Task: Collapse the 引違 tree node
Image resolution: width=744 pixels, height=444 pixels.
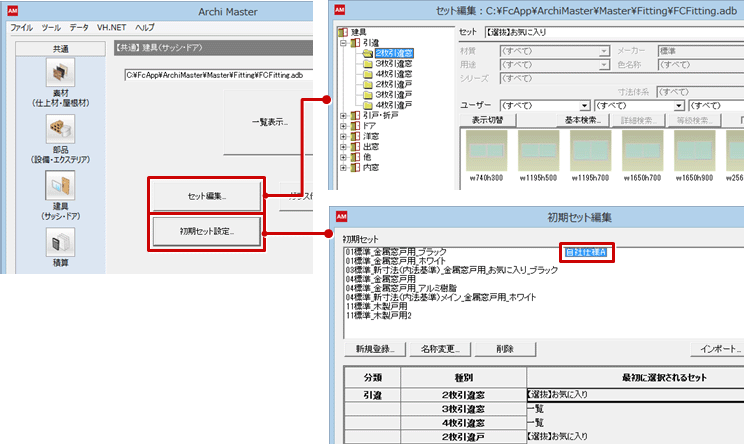Action: tap(343, 43)
